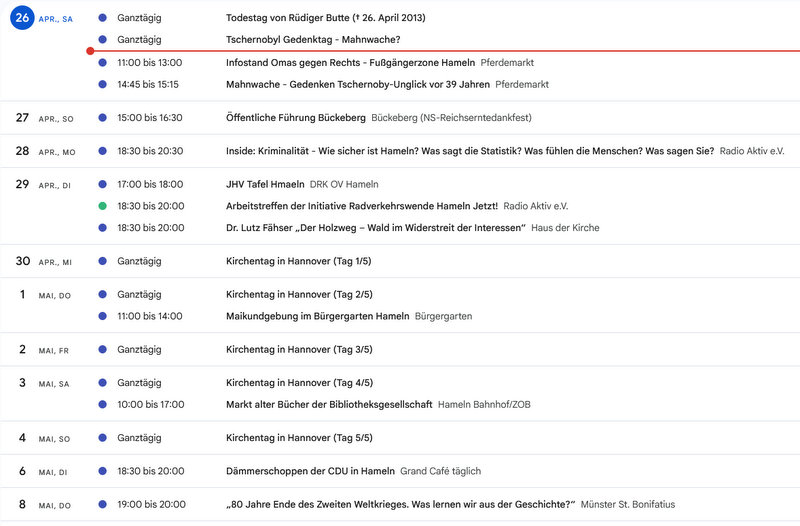Open Inside: Kriminalität event entry
Viewport: 800px width, 526px height.
tap(470, 151)
